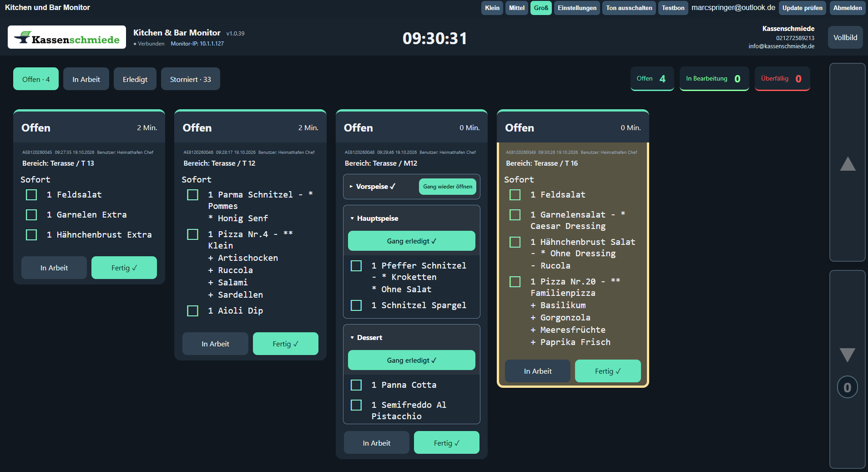Check the Hähnchenbrust Extra checkbox
The image size is (868, 472).
coord(31,235)
